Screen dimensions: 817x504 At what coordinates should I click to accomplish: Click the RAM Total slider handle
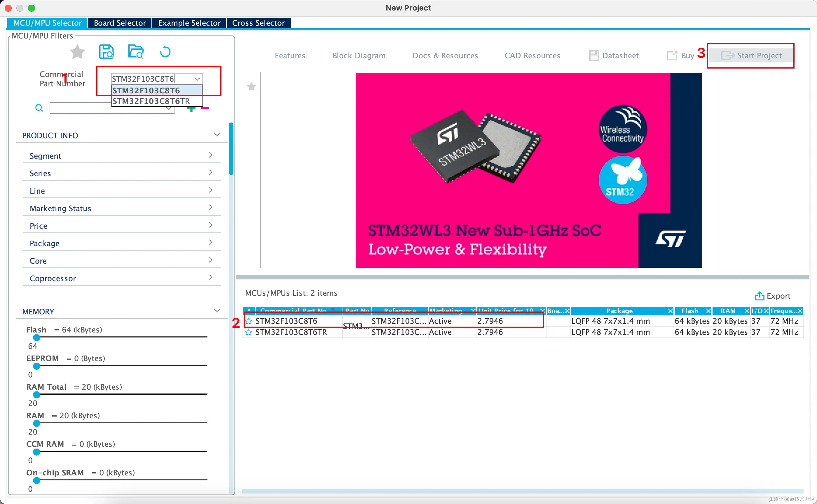coord(37,395)
